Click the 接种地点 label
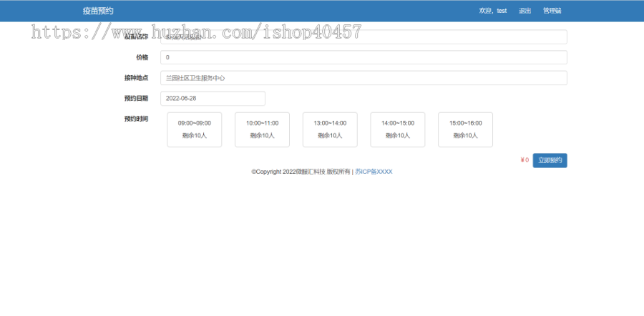Screen dimensions: 644x316 (x=137, y=78)
